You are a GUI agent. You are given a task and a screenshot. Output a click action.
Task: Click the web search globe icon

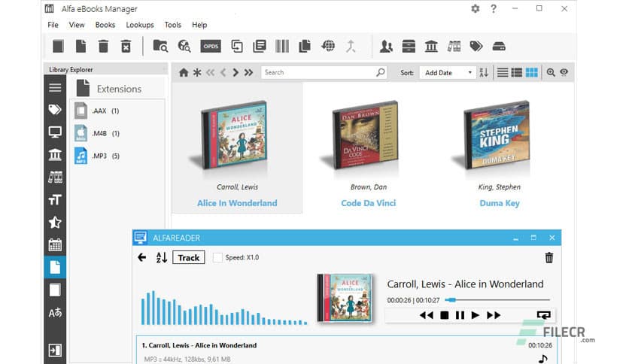184,46
